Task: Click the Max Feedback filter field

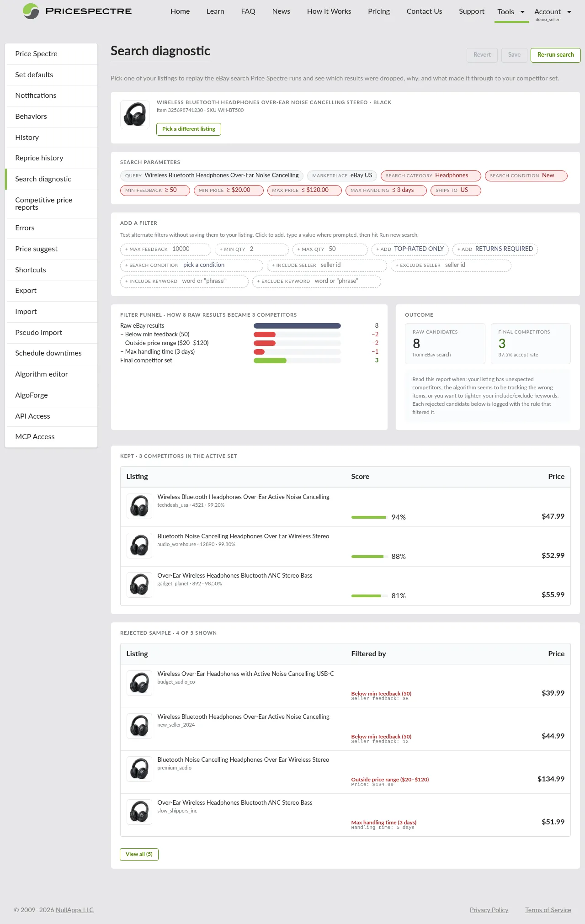Action: pos(165,250)
